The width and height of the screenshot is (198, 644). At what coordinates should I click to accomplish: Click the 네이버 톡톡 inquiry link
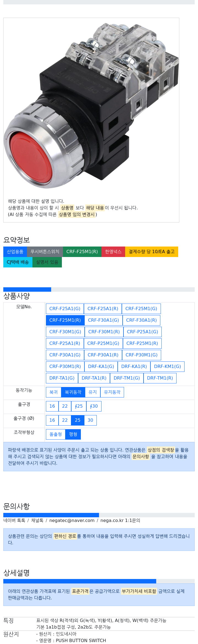coord(14,521)
